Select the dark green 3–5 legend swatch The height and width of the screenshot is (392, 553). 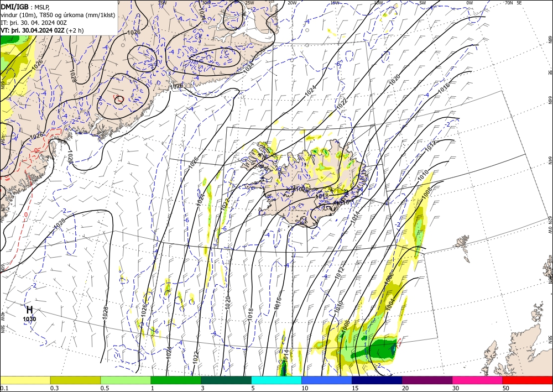[x=226, y=380]
